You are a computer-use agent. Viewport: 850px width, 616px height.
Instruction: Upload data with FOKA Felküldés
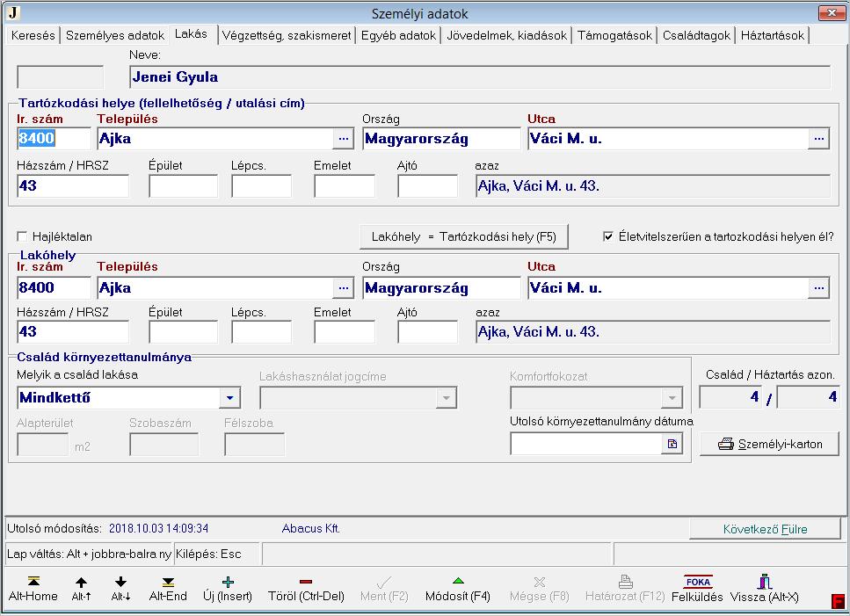[x=698, y=589]
